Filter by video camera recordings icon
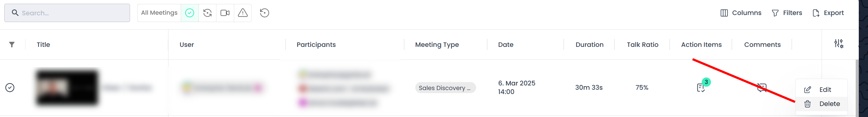 pyautogui.click(x=225, y=13)
